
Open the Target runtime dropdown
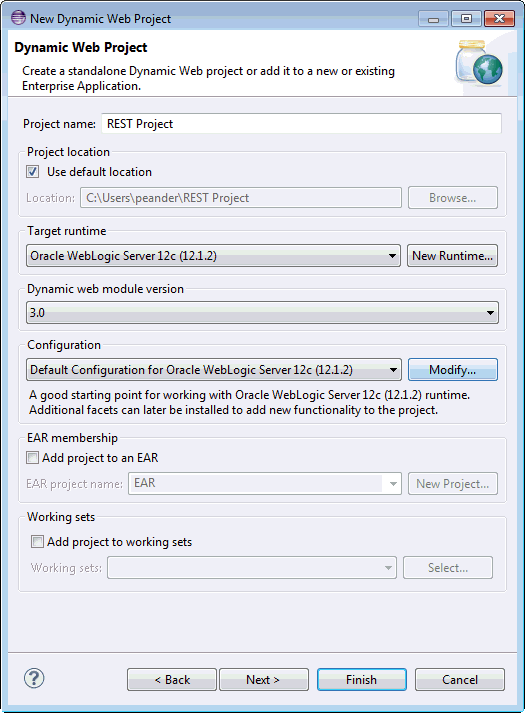point(213,256)
